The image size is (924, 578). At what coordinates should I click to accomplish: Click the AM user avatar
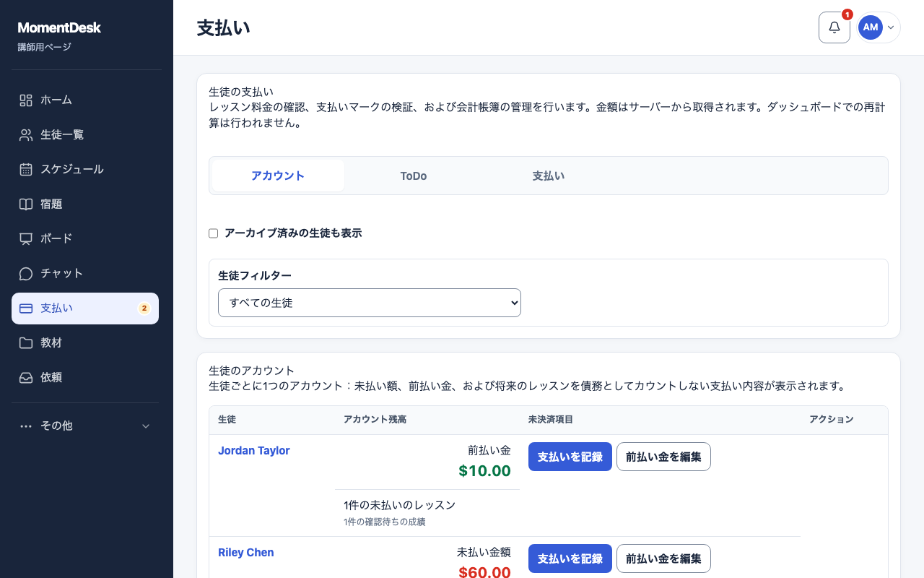pyautogui.click(x=871, y=27)
